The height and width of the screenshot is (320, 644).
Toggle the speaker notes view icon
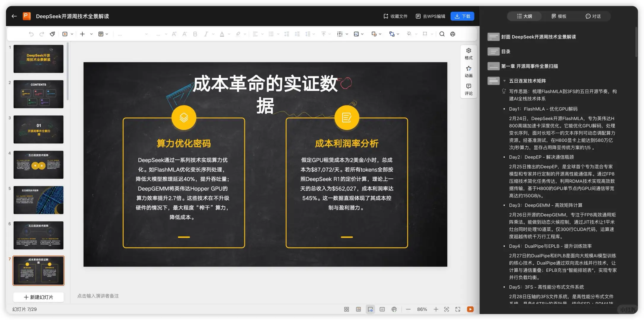click(382, 309)
